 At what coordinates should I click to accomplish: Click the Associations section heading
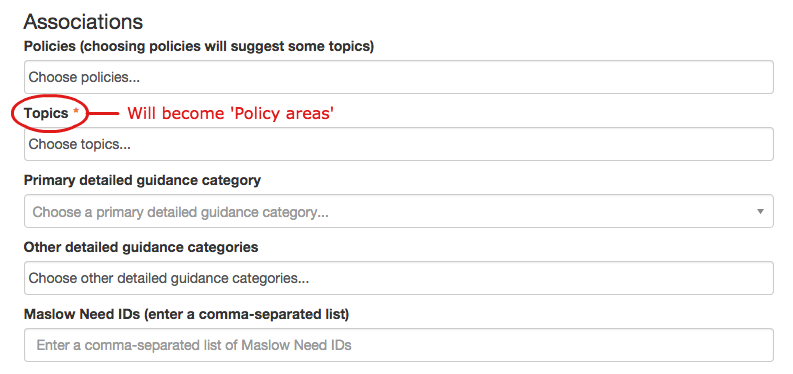coord(83,22)
